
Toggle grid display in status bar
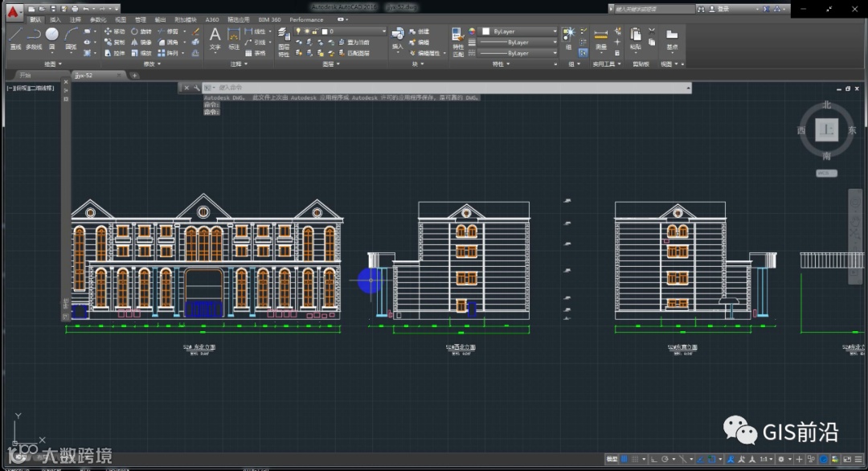(x=624, y=459)
